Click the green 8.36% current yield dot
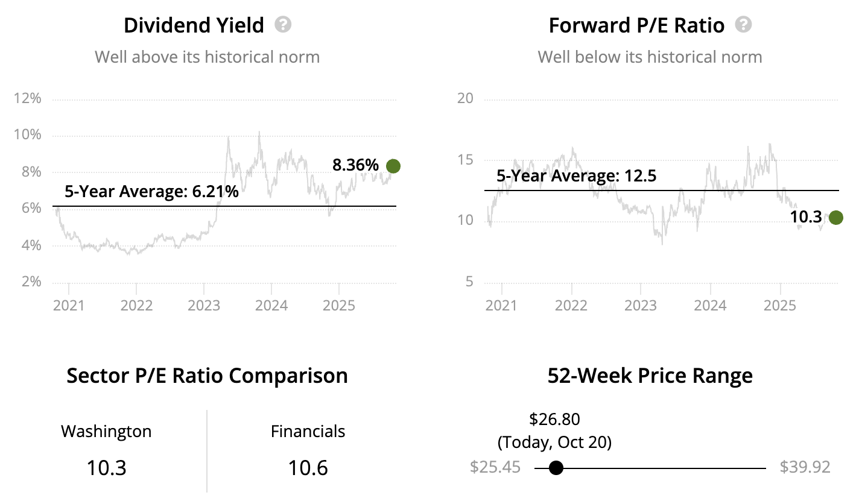The width and height of the screenshot is (859, 504). click(393, 166)
